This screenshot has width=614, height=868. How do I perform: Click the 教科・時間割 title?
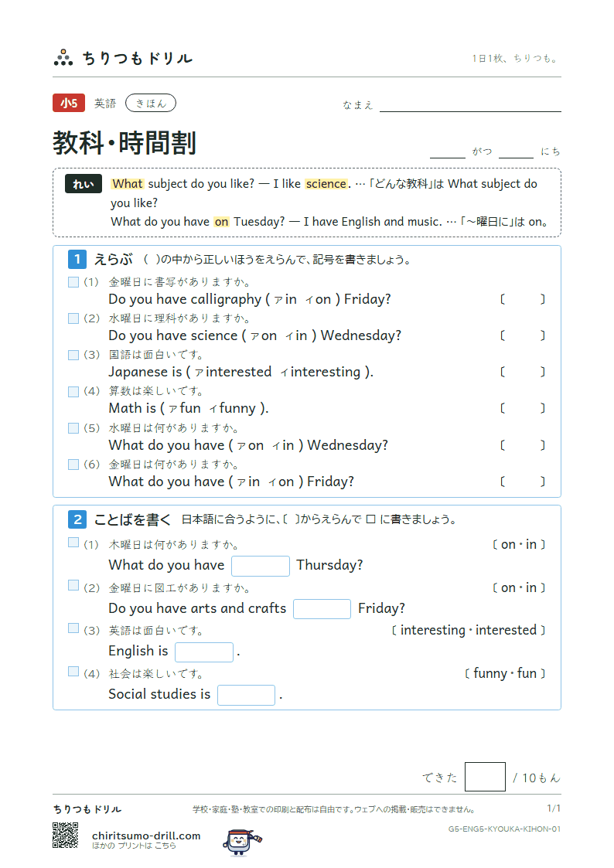click(x=125, y=143)
